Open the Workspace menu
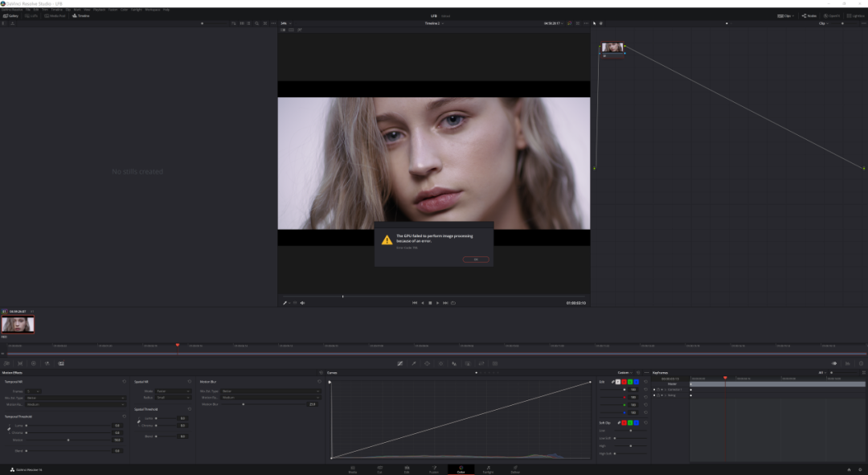Screen dimensions: 868x475 pyautogui.click(x=152, y=10)
